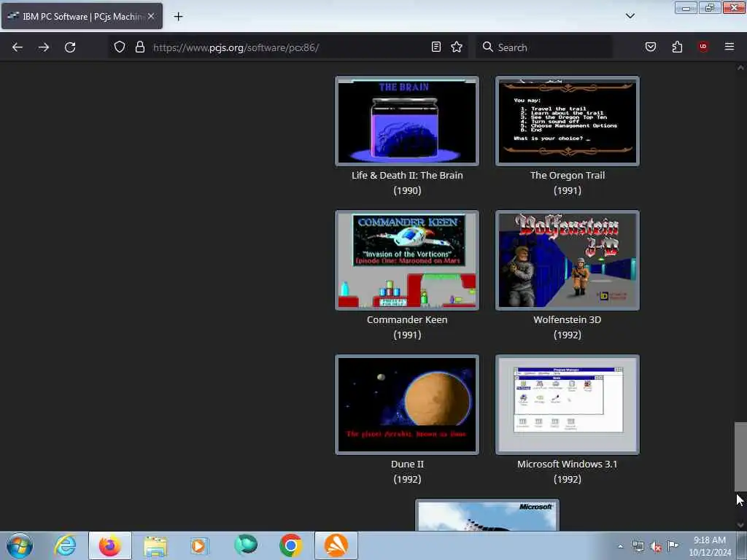Click the (1991) year under The Oregon Trail

tap(568, 190)
